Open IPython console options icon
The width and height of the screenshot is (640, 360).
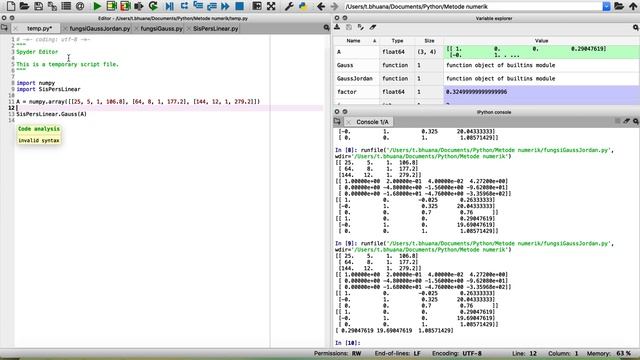click(x=636, y=121)
